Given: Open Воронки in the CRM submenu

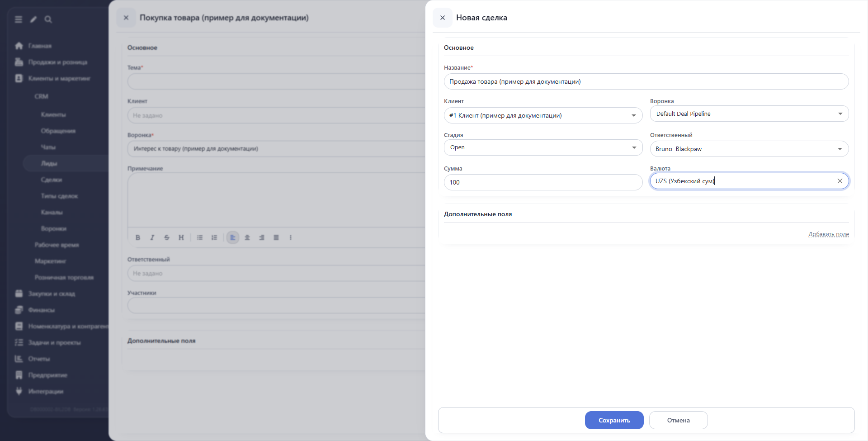Looking at the screenshot, I should click(54, 229).
